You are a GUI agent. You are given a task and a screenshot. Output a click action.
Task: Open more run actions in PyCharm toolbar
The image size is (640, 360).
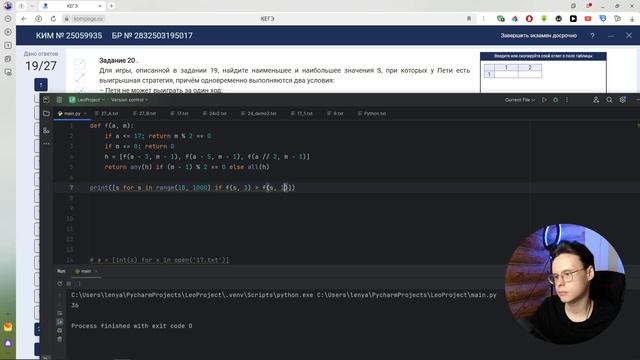(x=567, y=100)
